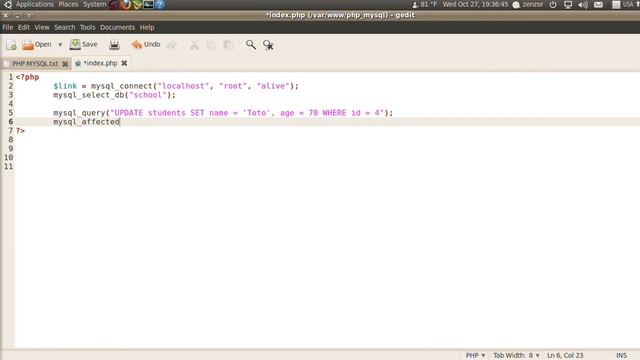Click the mysql_query function name

click(x=79, y=113)
